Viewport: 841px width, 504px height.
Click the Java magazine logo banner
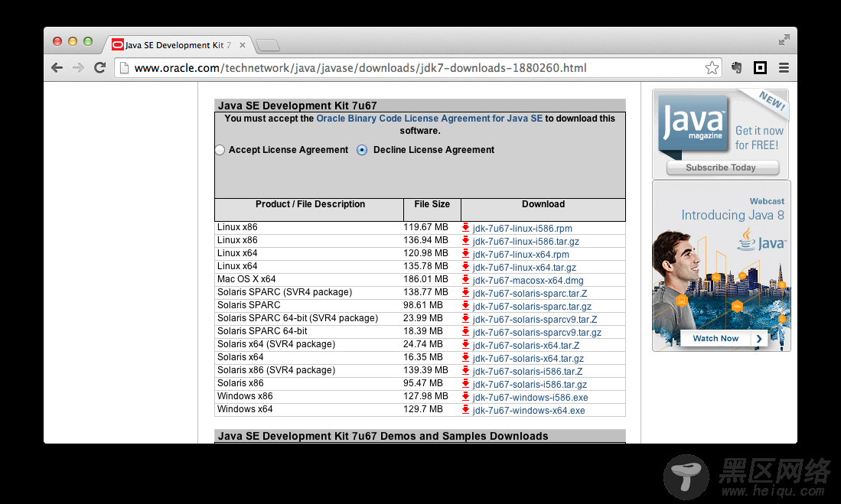[x=693, y=124]
